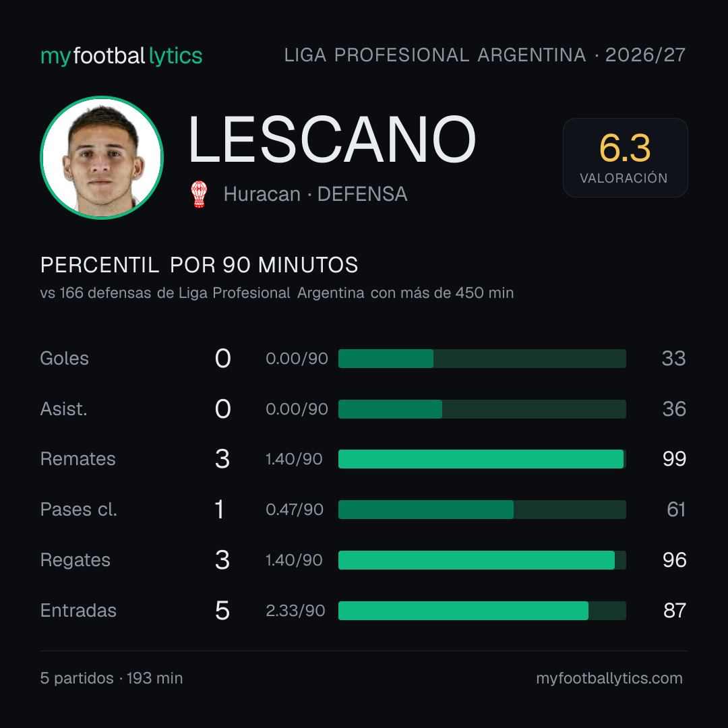Screen dimensions: 728x728
Task: Click the Entradas percentile bar
Action: (x=482, y=611)
